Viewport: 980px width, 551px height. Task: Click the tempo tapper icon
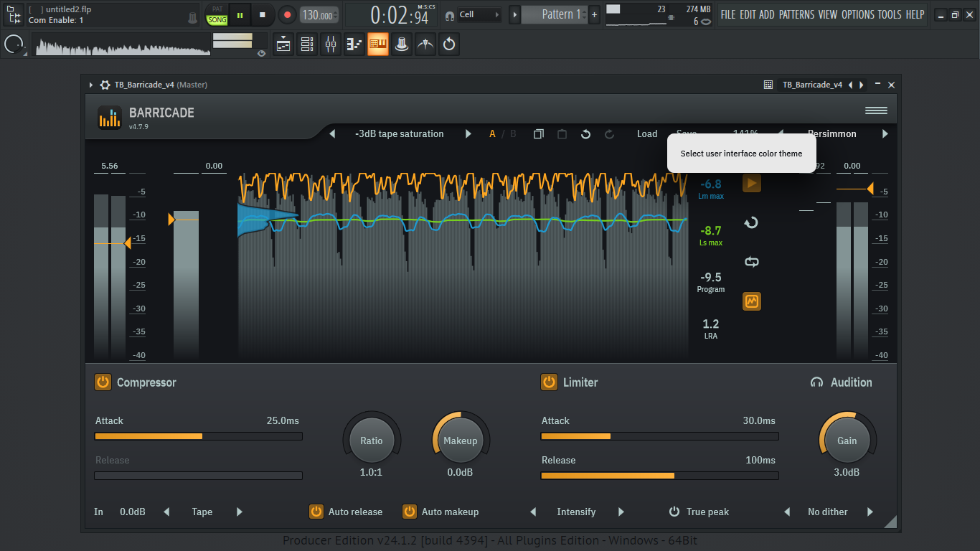[x=402, y=44]
